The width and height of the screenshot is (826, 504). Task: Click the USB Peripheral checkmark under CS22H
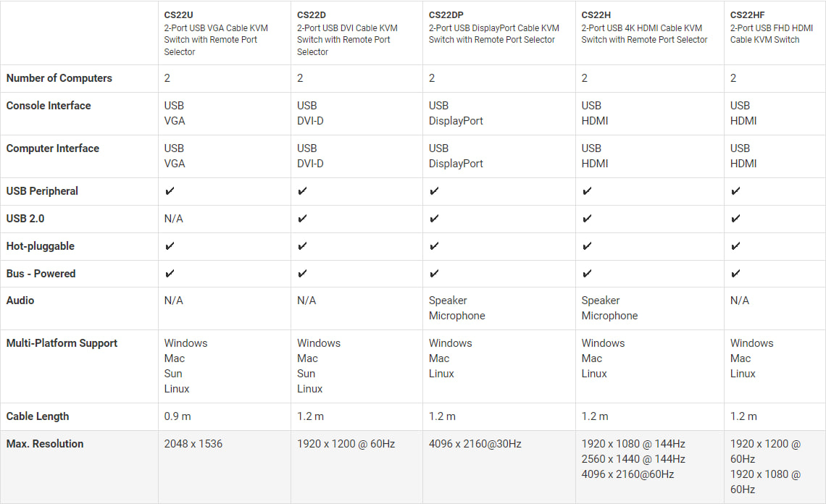point(587,190)
